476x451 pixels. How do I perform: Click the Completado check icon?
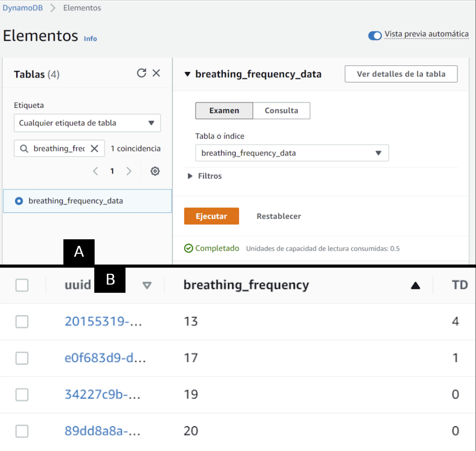pyautogui.click(x=189, y=248)
